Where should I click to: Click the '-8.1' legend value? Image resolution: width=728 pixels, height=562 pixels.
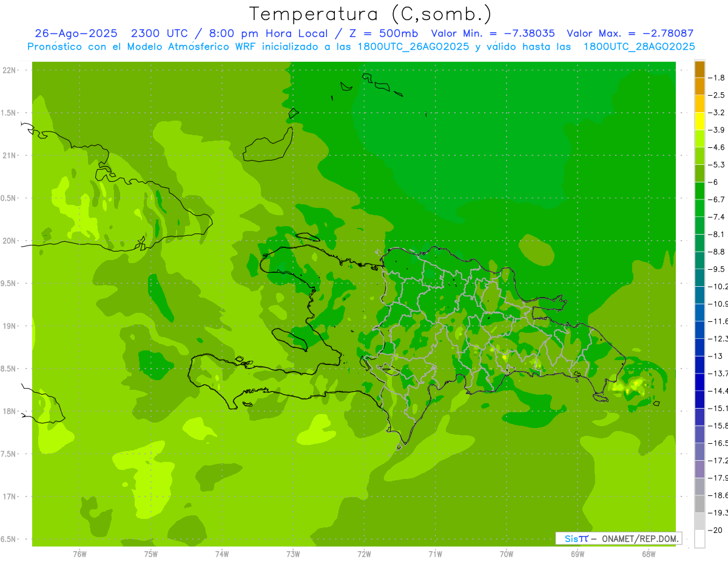click(716, 234)
